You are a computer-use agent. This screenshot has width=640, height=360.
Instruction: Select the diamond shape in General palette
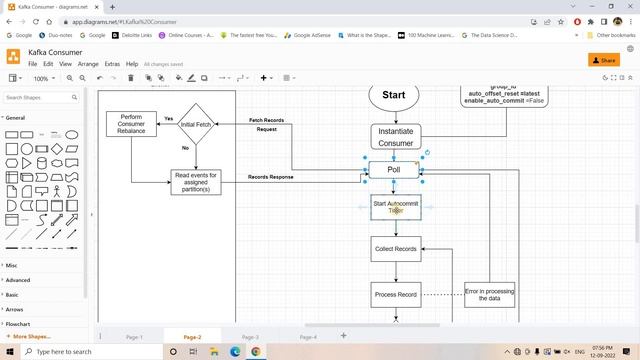[57, 149]
